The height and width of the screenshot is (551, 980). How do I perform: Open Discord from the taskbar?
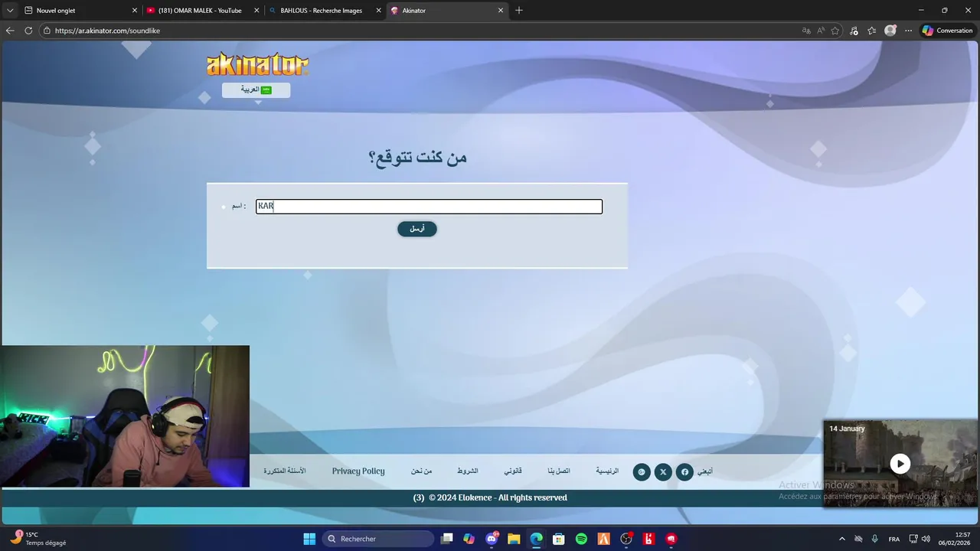point(492,539)
